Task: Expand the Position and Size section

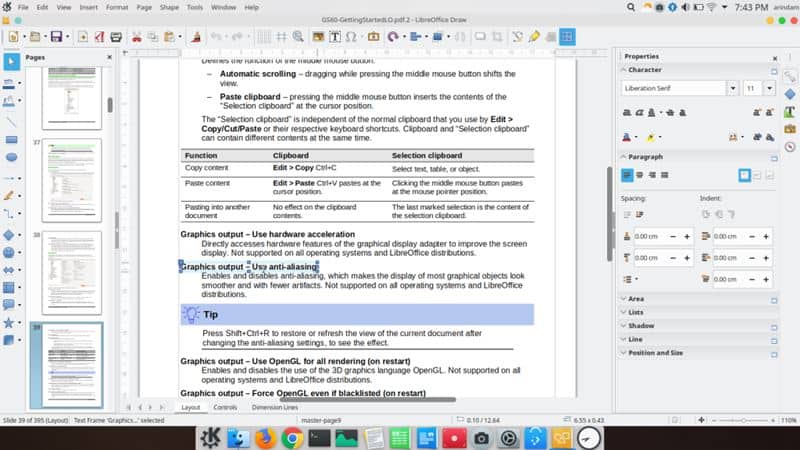Action: coord(655,353)
